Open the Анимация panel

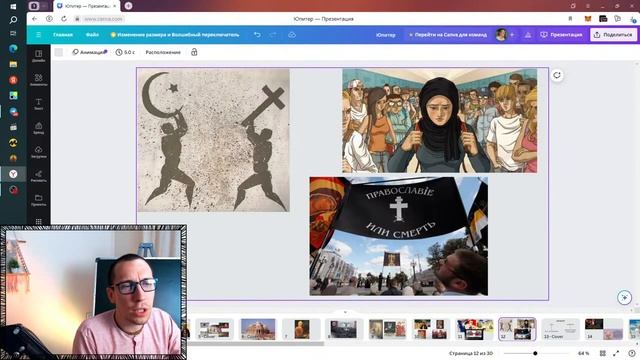(89, 52)
